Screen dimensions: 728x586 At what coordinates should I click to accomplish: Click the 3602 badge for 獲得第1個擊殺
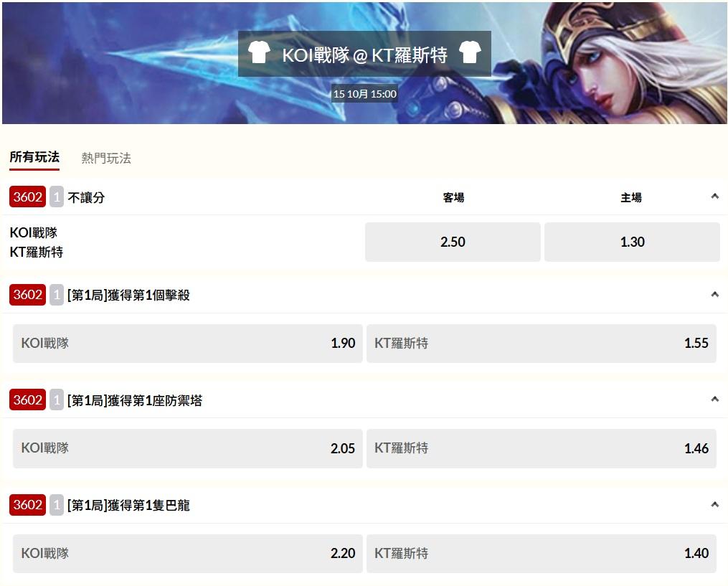27,294
